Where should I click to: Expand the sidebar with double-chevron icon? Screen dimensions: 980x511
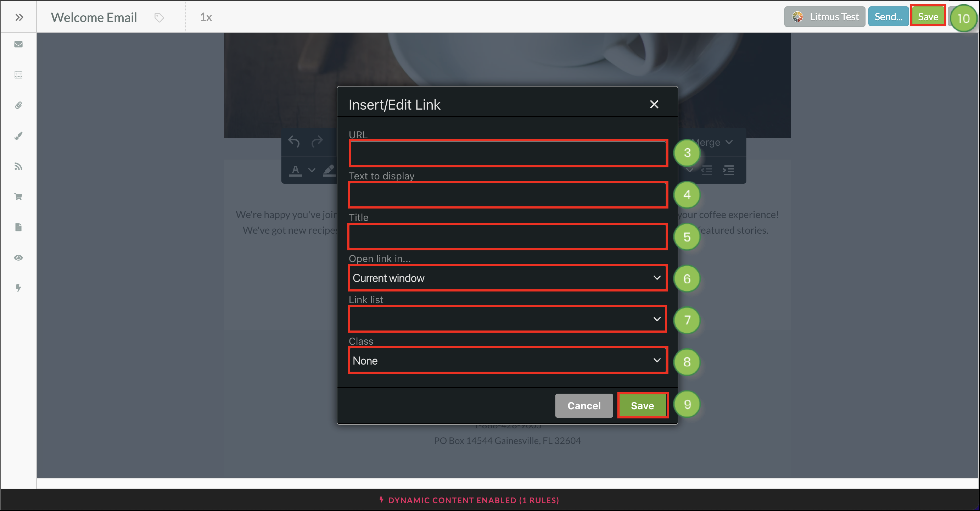[x=19, y=17]
